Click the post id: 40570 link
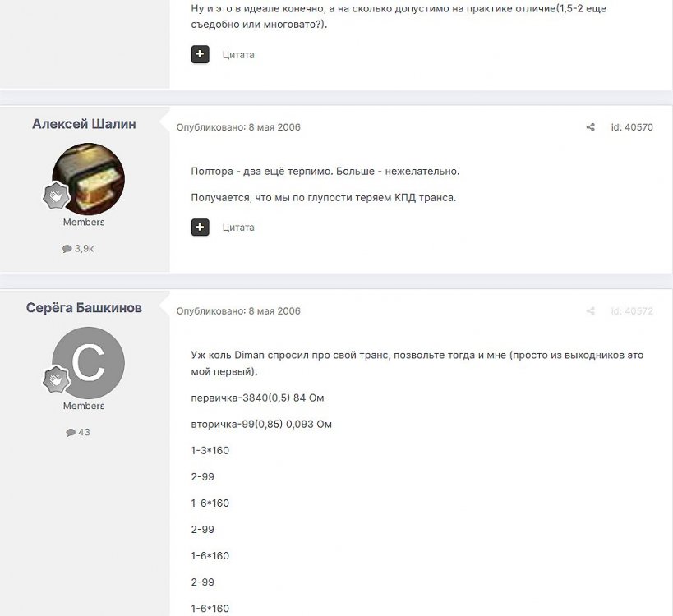 (632, 127)
